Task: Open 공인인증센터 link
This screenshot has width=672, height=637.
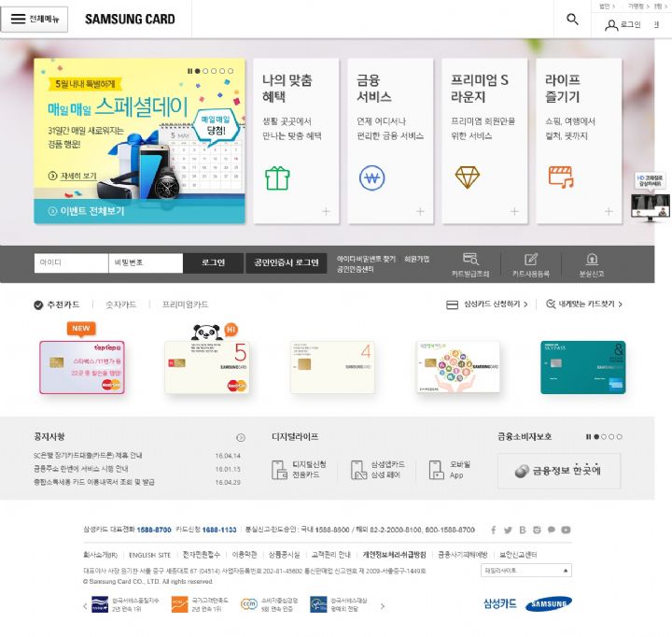Action: (x=356, y=269)
